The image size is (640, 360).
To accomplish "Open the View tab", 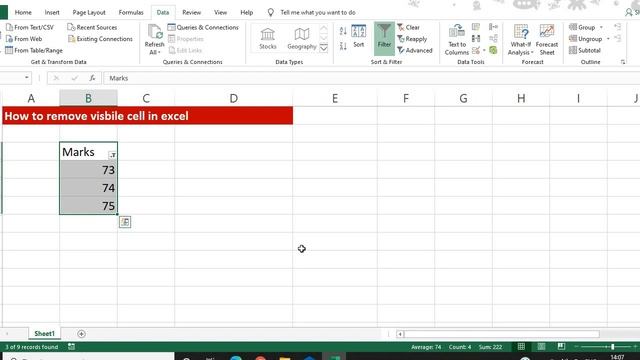I will [x=220, y=12].
